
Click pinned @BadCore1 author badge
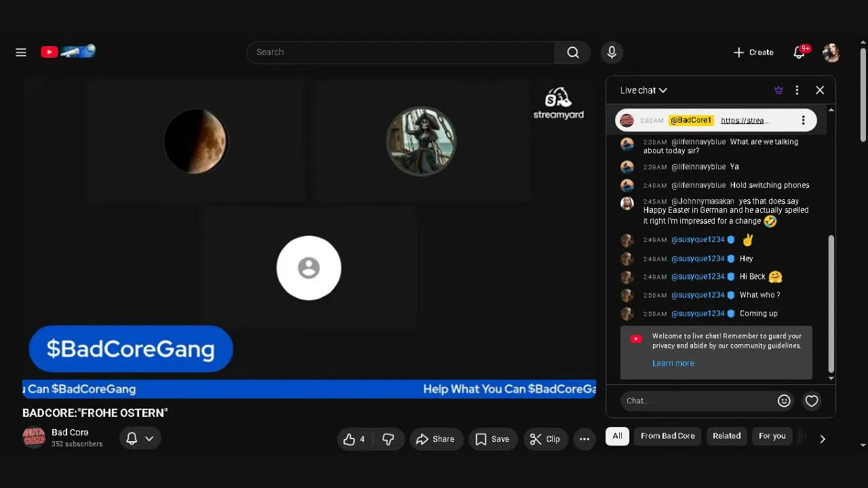(x=691, y=120)
